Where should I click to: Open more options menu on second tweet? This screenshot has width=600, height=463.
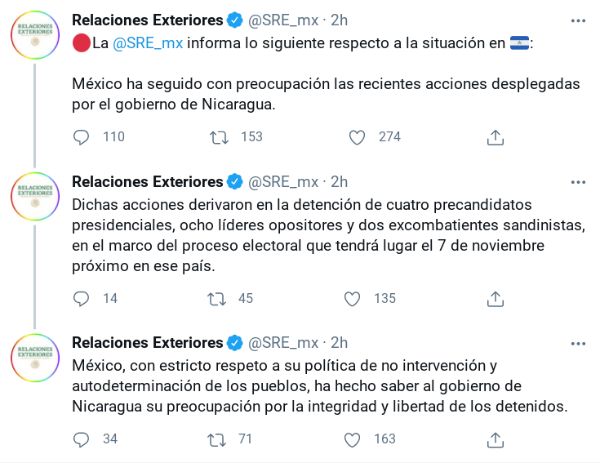578,181
